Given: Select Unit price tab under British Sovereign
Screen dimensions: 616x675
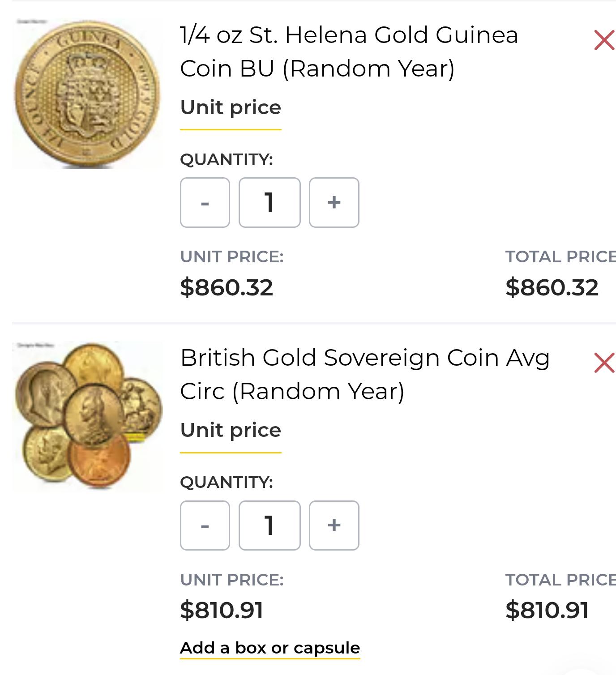Looking at the screenshot, I should [231, 431].
